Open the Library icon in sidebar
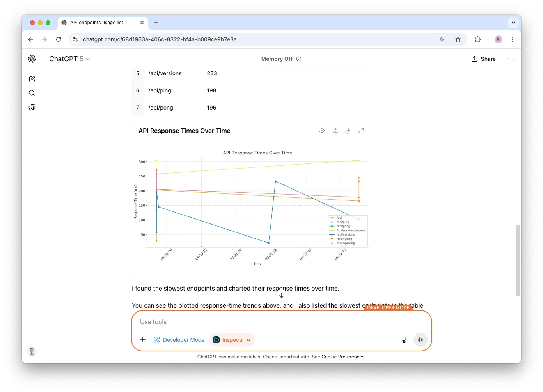 [x=32, y=107]
